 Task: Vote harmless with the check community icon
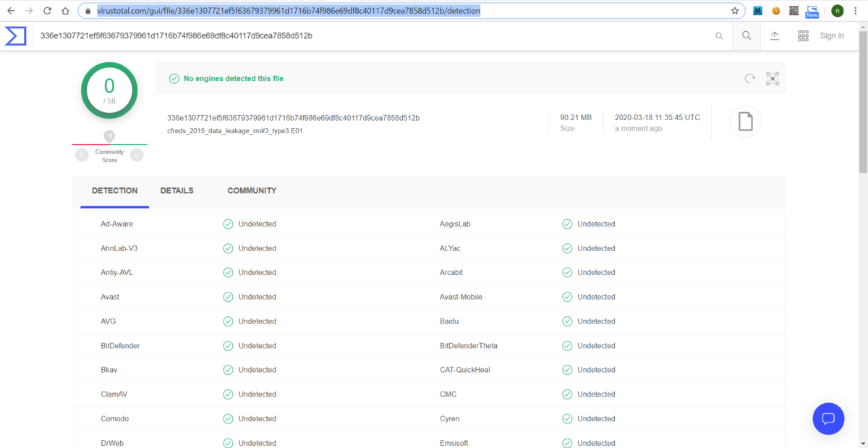pyautogui.click(x=137, y=154)
